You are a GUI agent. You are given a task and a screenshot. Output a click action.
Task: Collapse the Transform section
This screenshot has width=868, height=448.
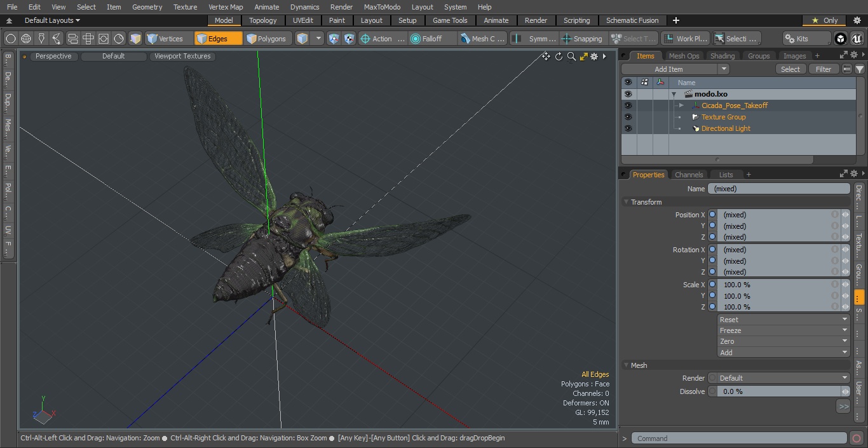point(626,202)
